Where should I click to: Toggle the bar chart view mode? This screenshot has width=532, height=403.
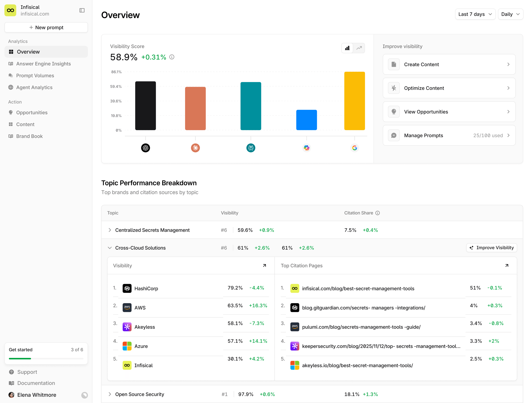point(347,48)
